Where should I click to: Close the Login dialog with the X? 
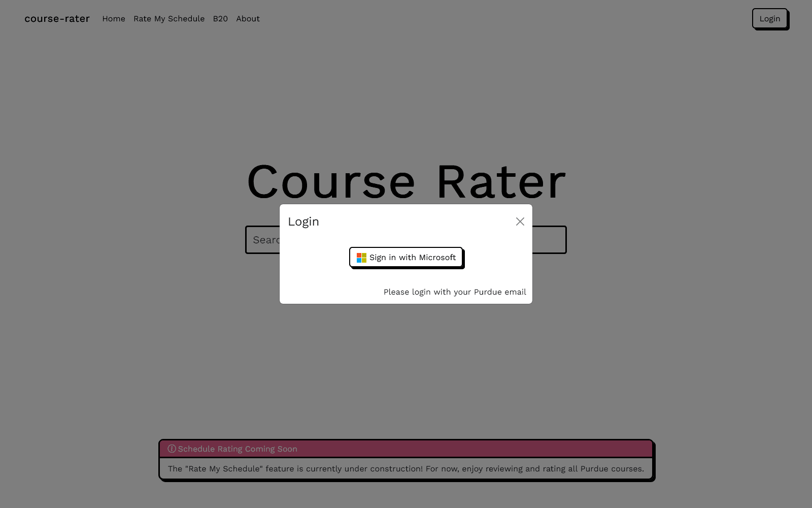point(520,221)
